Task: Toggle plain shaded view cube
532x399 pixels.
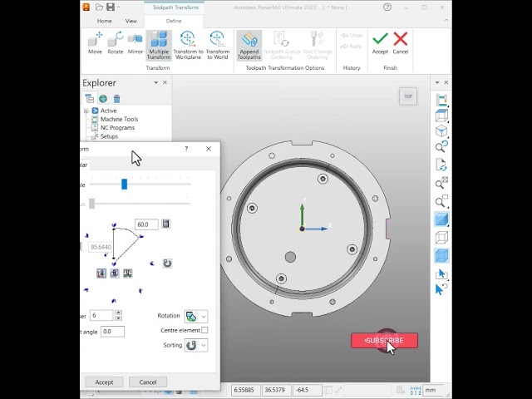Action: pyautogui.click(x=441, y=219)
